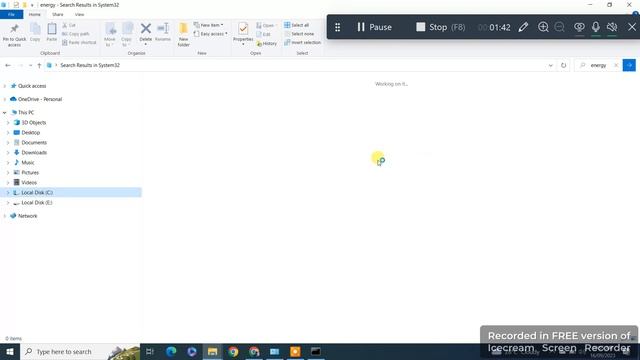Select 3D Objects folder

(x=33, y=122)
